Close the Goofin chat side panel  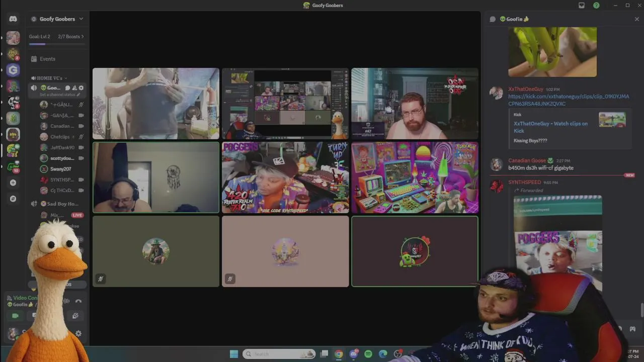[637, 19]
